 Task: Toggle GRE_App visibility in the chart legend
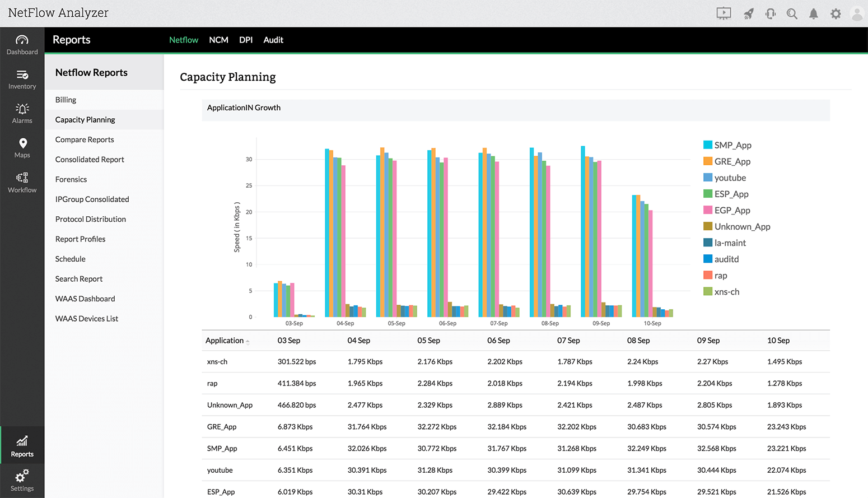731,161
